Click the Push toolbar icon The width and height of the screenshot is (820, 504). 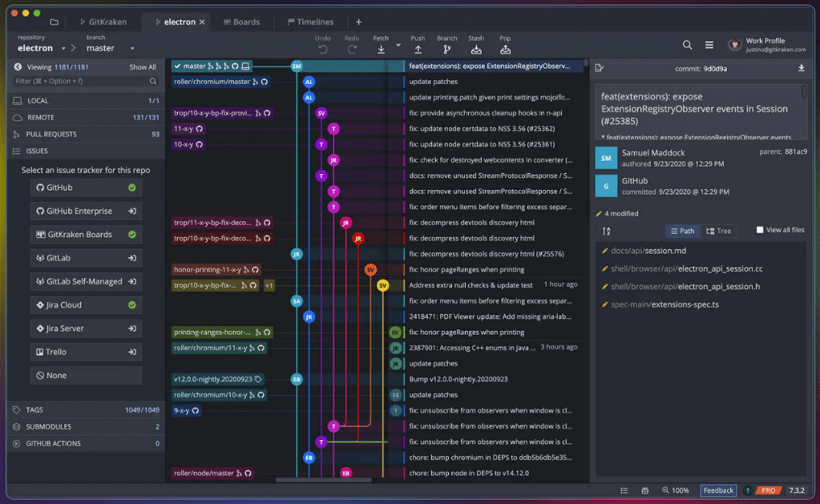(x=418, y=49)
